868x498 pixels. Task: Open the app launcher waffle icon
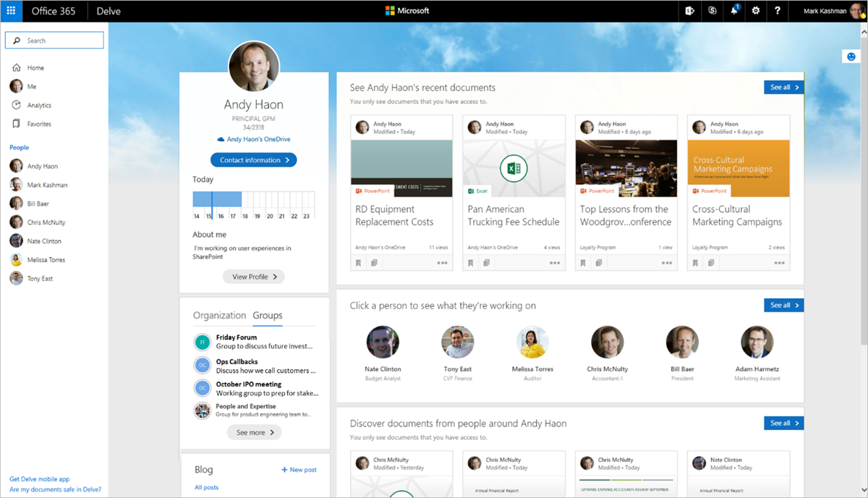(9, 11)
